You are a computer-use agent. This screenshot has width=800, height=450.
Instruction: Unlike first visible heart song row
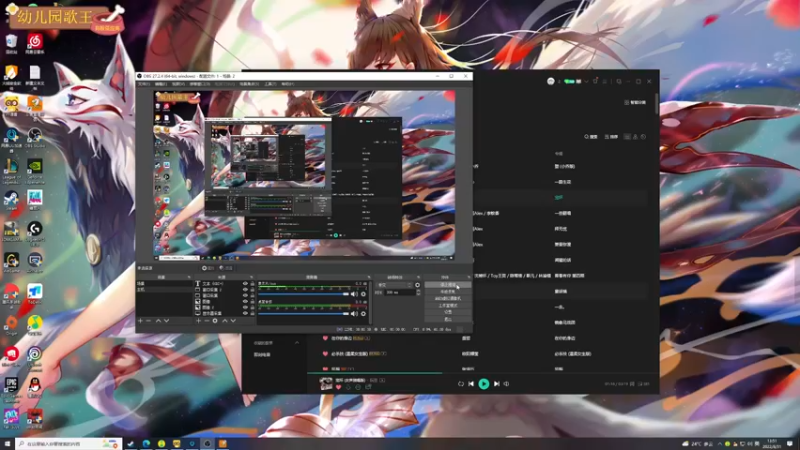coord(326,338)
